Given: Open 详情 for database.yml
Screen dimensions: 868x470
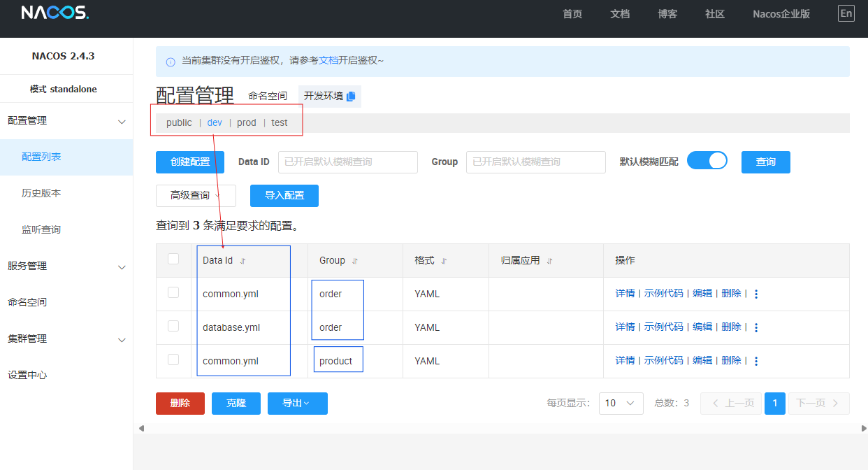Looking at the screenshot, I should 625,327.
